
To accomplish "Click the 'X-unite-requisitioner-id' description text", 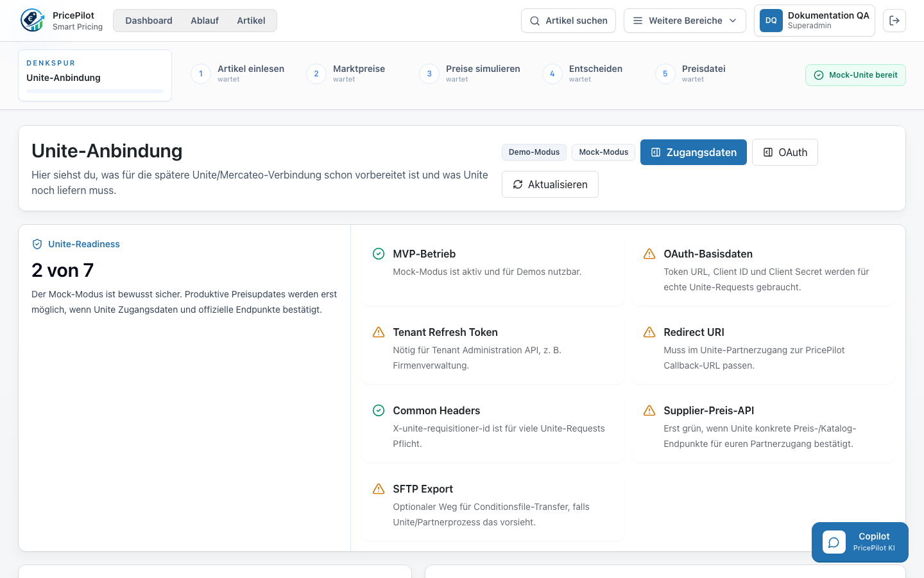I will [499, 436].
